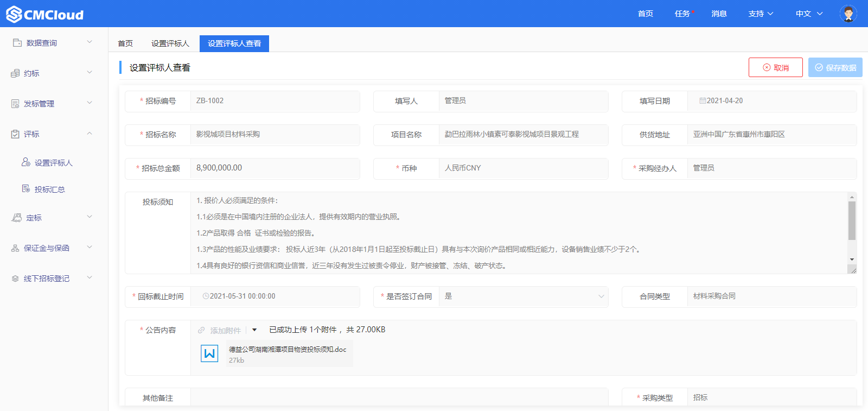The height and width of the screenshot is (411, 868).
Task: Go to 首页 in top navigation
Action: point(646,14)
